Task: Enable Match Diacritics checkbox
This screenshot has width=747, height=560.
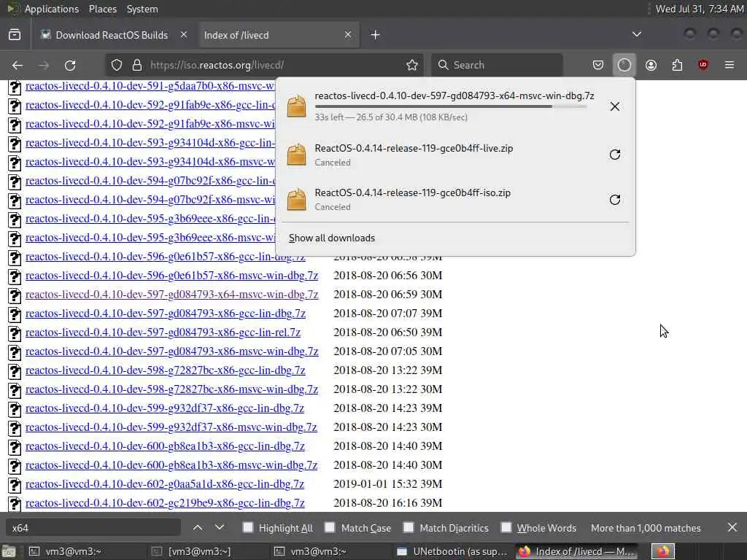Action: point(409,527)
